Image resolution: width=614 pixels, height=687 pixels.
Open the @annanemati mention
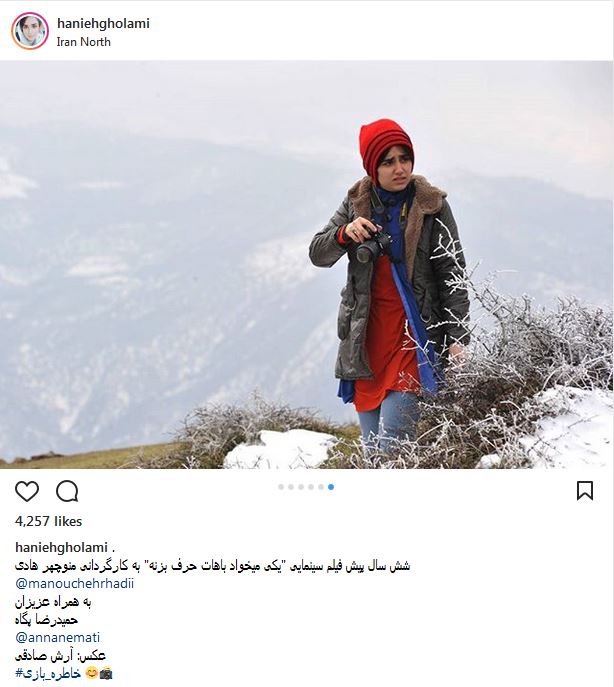coord(57,637)
